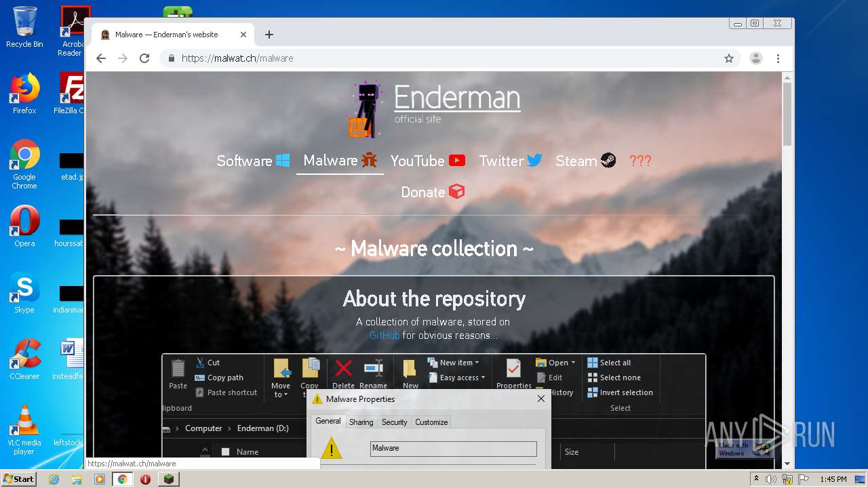Screen dimensions: 868x488
Task: Open the Twitter navigation link
Action: tap(511, 161)
